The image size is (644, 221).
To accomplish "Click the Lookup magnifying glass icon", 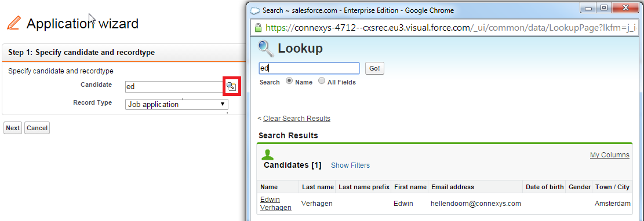I will click(265, 49).
